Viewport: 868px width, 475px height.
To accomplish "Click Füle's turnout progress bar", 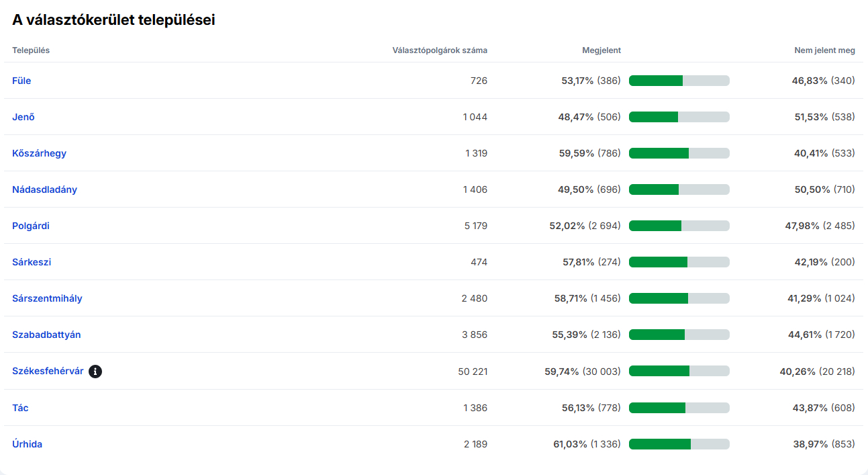I will (679, 81).
